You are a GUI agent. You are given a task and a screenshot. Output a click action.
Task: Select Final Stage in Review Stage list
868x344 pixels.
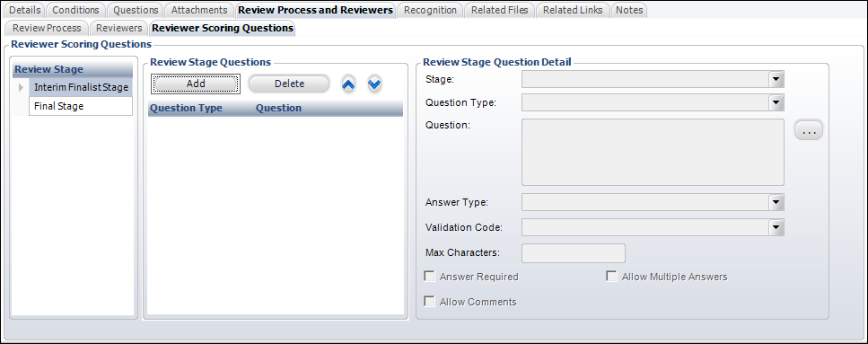click(x=81, y=106)
